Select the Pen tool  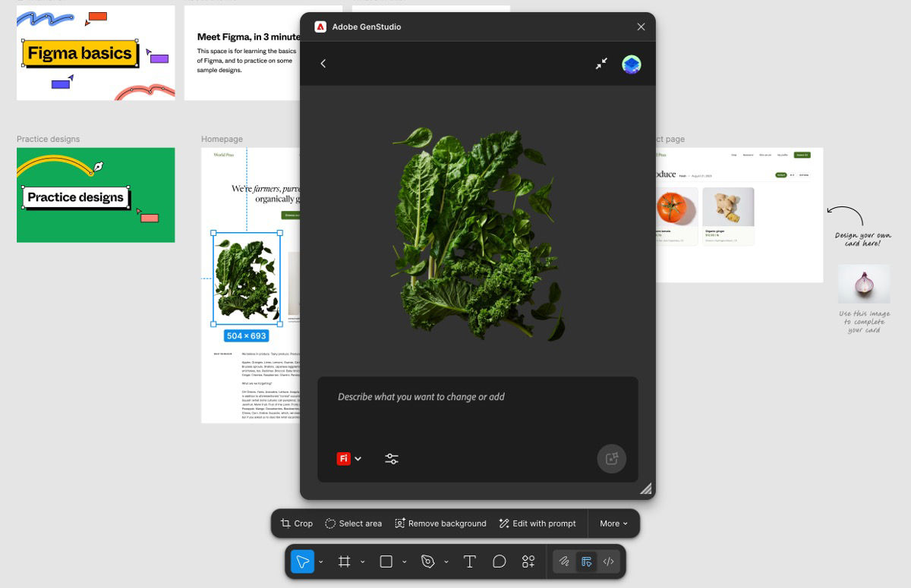(427, 561)
